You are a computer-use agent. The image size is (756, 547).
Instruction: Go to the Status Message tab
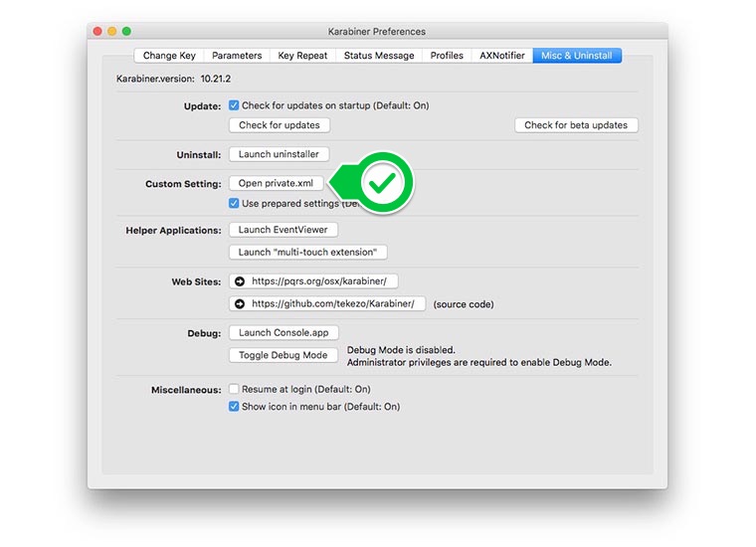pos(379,56)
